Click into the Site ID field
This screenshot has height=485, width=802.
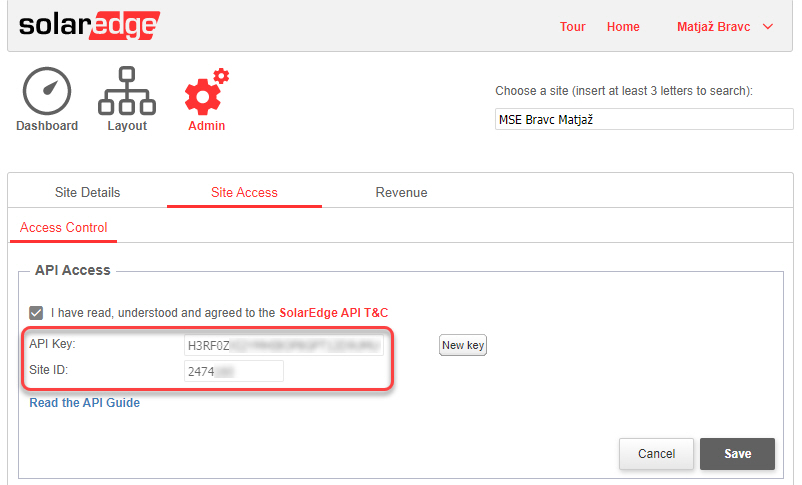coord(234,371)
